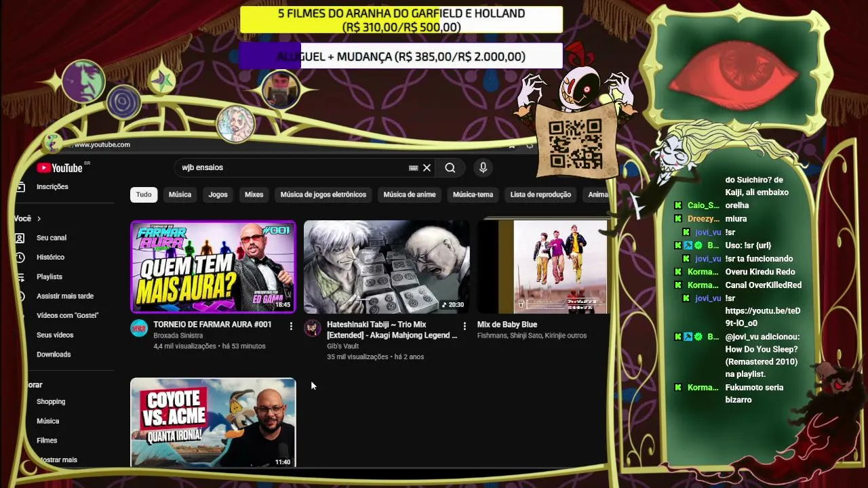
Task: Open Shopping in the sidebar
Action: (x=51, y=402)
